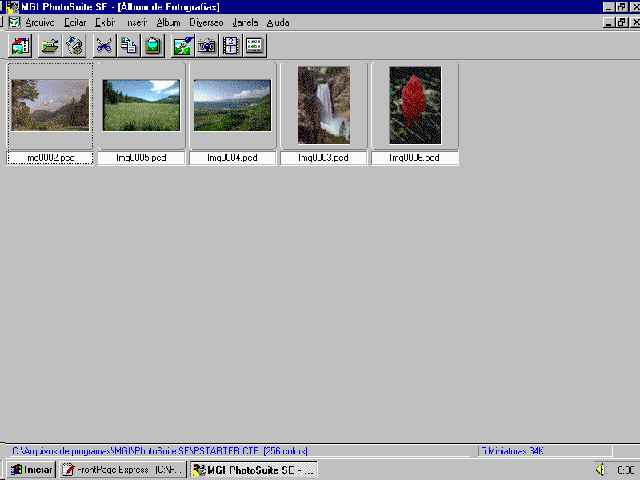Select the red flower photo thumbnail
This screenshot has width=640, height=480.
click(x=415, y=105)
